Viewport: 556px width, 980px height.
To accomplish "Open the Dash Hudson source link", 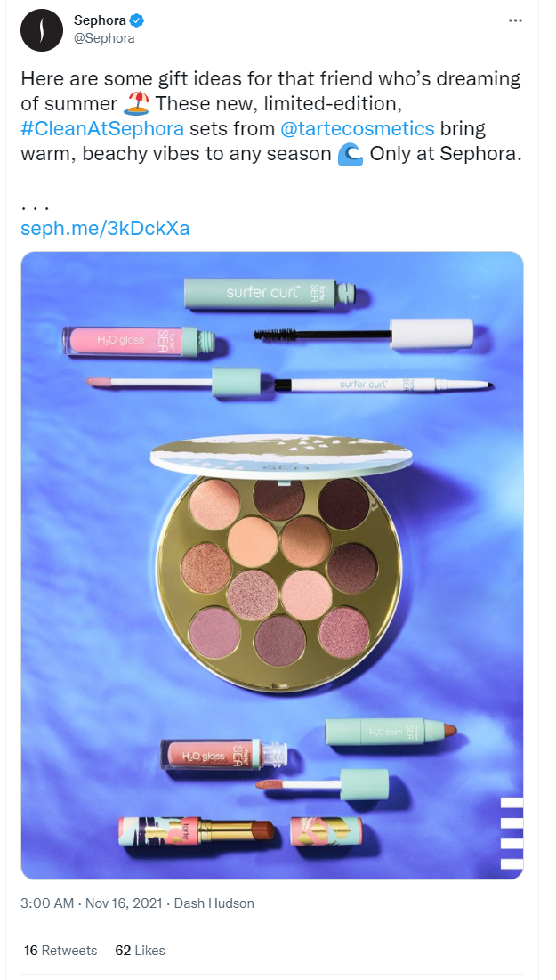I will (x=214, y=903).
